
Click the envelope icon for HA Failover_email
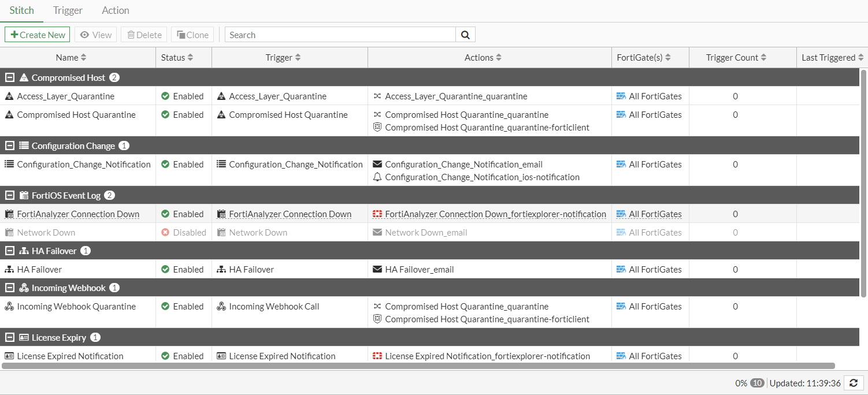pos(377,269)
